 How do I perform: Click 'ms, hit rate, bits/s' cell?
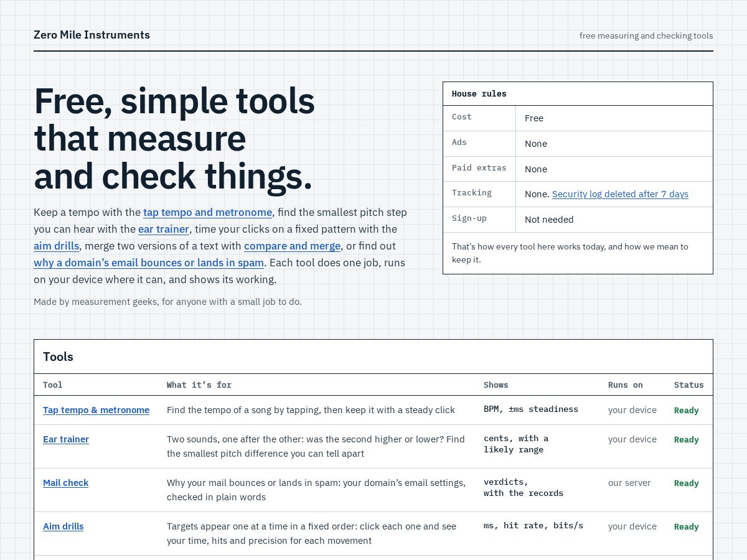[x=533, y=526]
